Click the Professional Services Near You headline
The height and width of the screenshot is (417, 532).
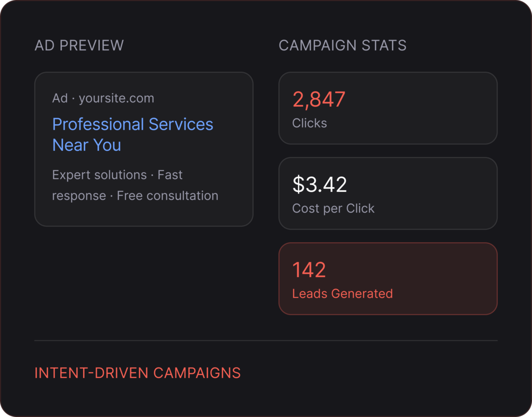tap(132, 134)
